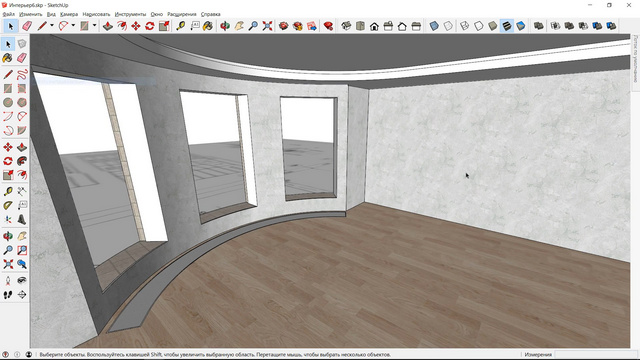Select the Axes tool
Viewport: 640px width, 360px height.
[x=8, y=220]
